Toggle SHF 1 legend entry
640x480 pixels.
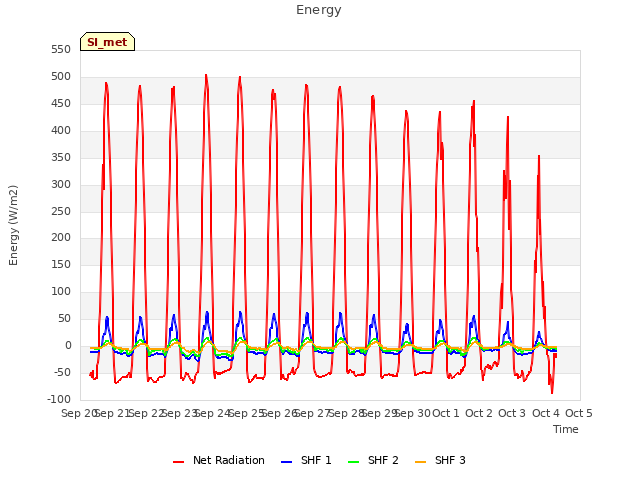click(306, 460)
